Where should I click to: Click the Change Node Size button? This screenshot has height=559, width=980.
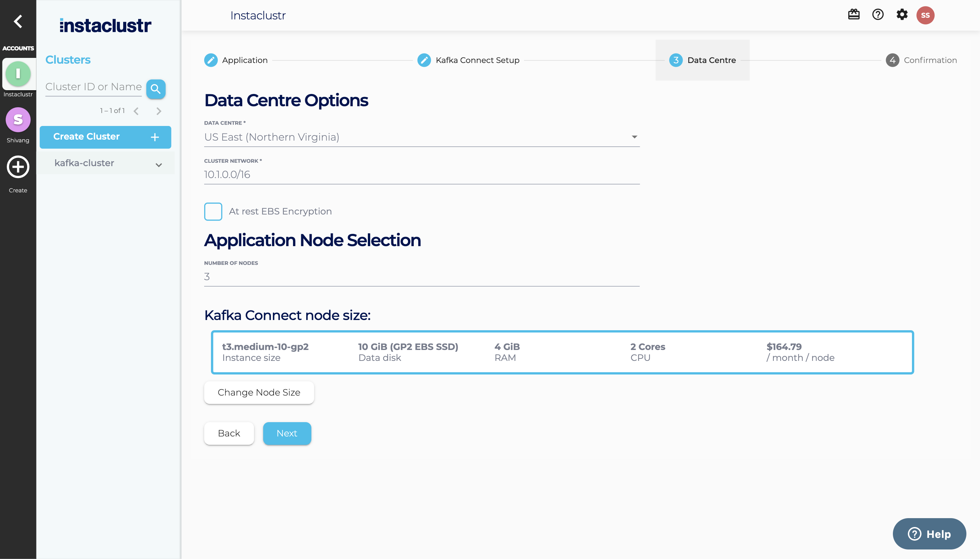click(259, 393)
